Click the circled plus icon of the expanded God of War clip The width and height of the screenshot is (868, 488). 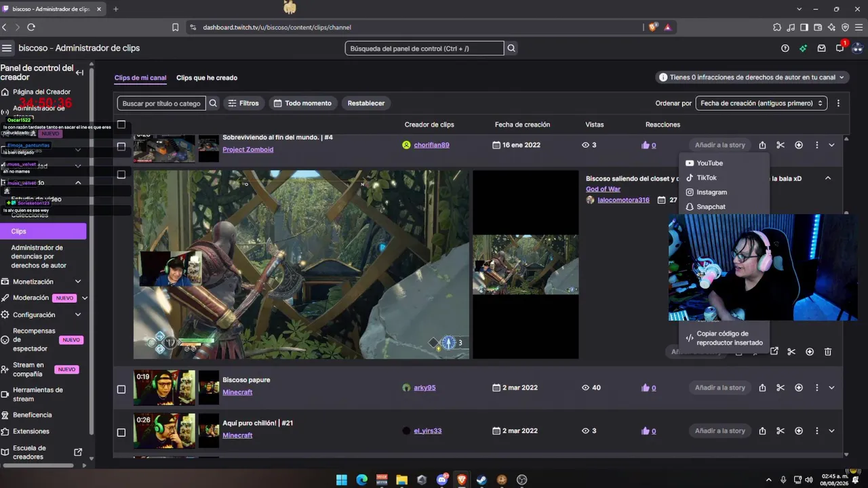tap(810, 352)
